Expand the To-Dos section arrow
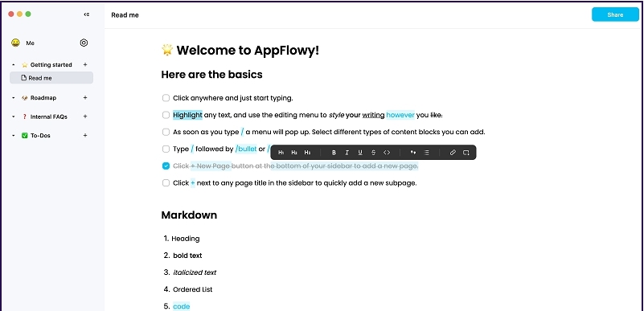This screenshot has width=644, height=311. (14, 136)
